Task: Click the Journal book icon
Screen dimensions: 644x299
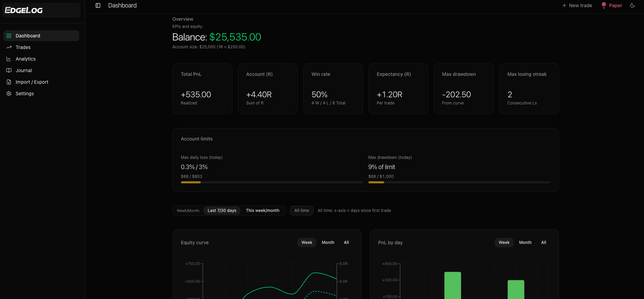Action: click(x=9, y=70)
